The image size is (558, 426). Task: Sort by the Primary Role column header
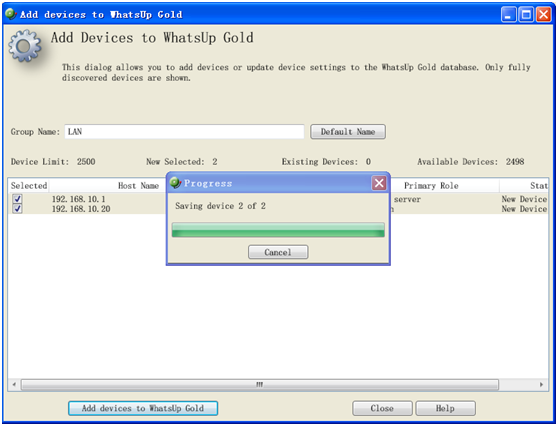431,186
